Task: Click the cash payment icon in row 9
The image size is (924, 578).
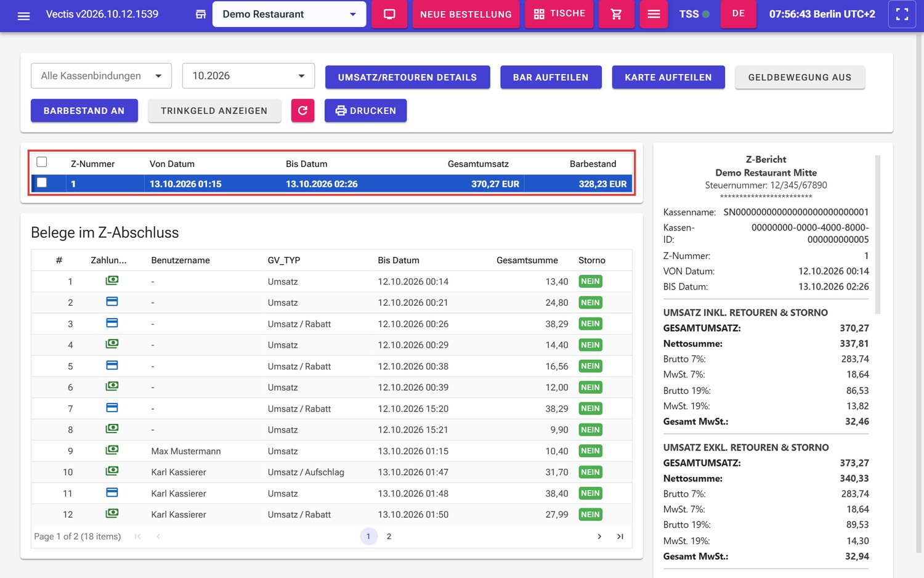Action: click(x=112, y=450)
